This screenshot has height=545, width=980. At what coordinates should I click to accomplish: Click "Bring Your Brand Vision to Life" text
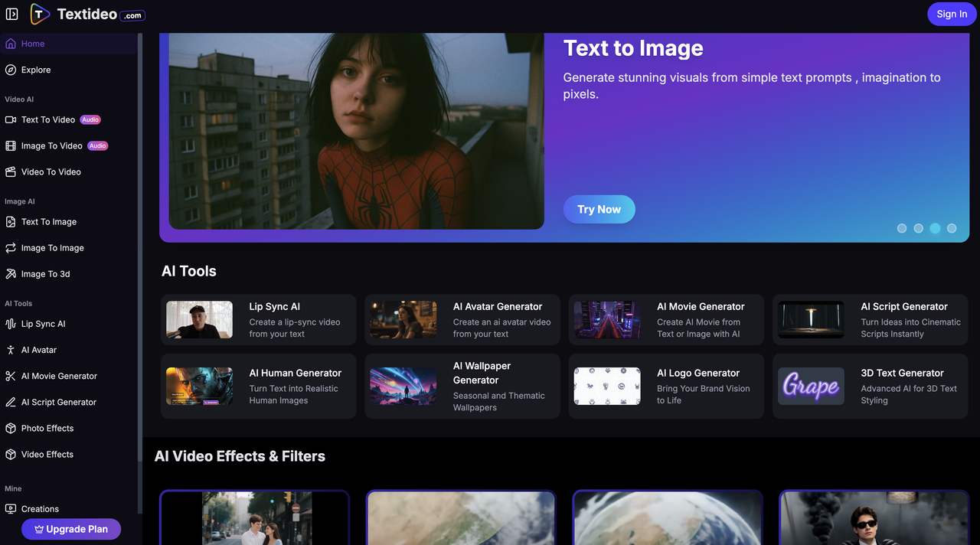pos(704,394)
